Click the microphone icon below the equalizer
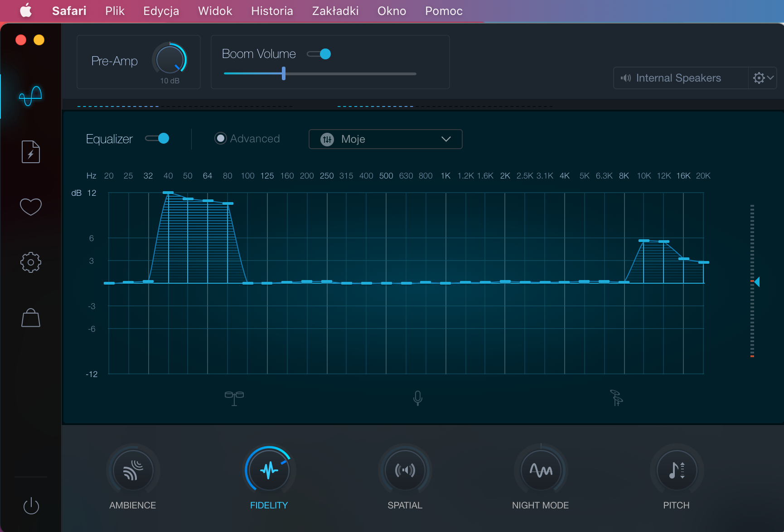The image size is (784, 532). coord(418,398)
